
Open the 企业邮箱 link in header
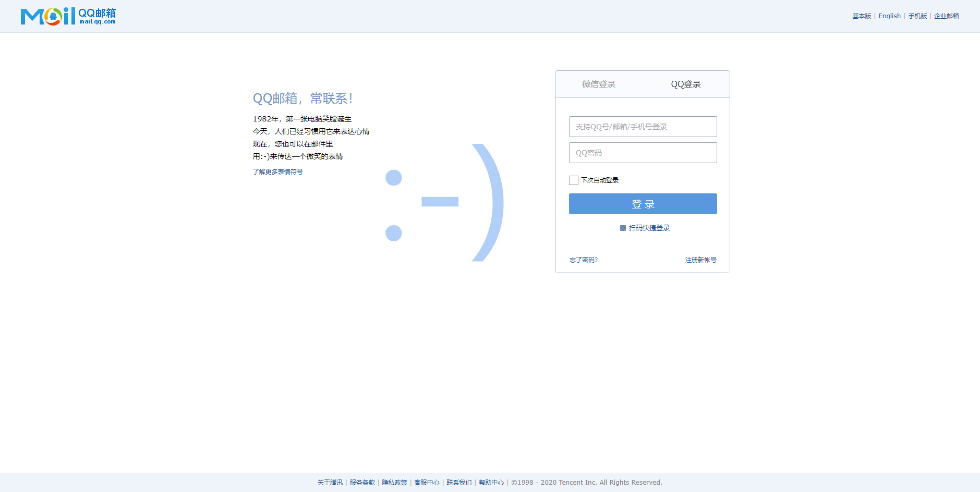[x=947, y=16]
